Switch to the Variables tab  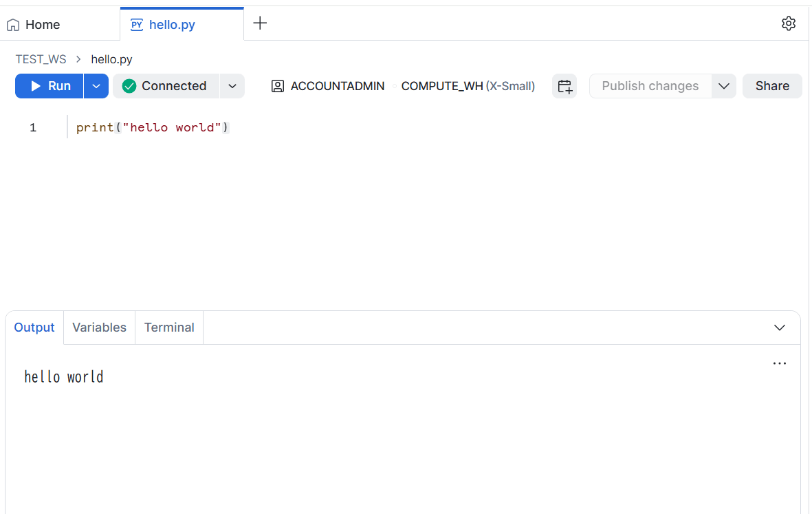(x=100, y=328)
